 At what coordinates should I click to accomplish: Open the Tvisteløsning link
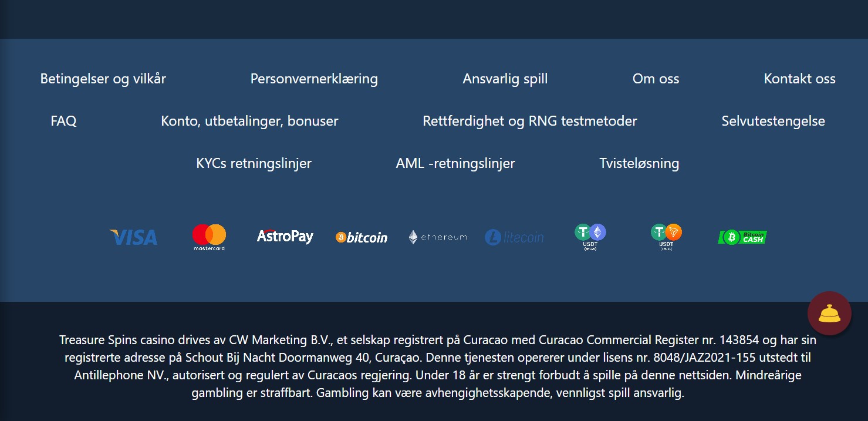click(x=639, y=163)
